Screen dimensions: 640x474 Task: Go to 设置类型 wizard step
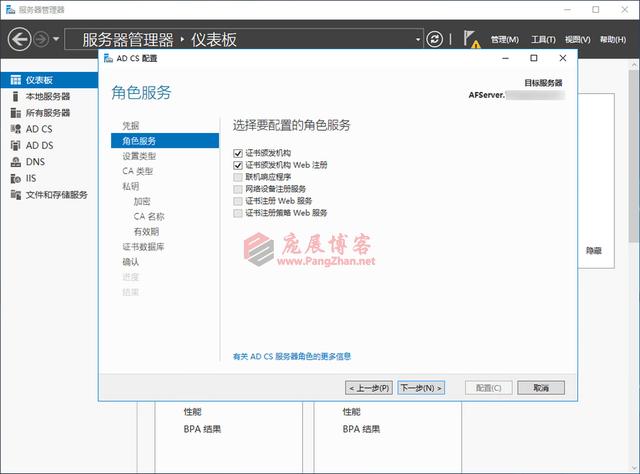tap(139, 156)
